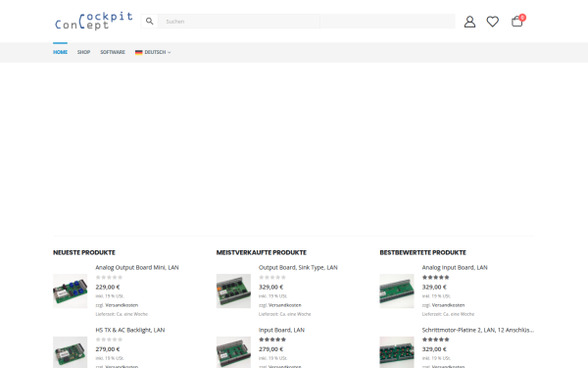Click 279,00 € price of HS TX & AC Backlight
This screenshot has width=588, height=368.
(x=108, y=349)
